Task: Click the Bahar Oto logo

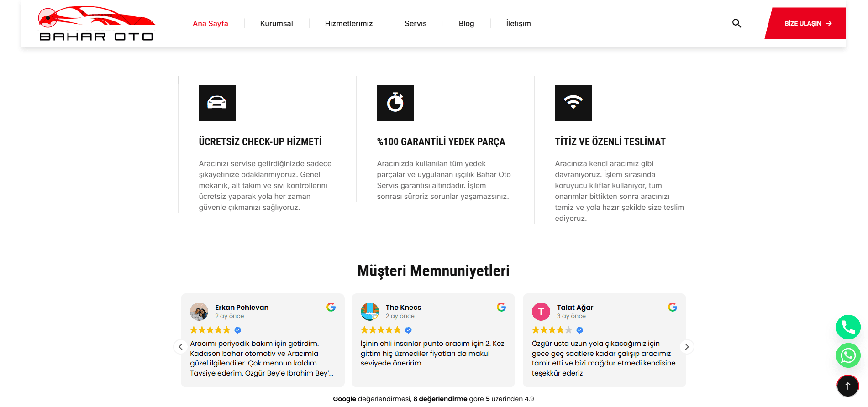Action: pos(96,23)
